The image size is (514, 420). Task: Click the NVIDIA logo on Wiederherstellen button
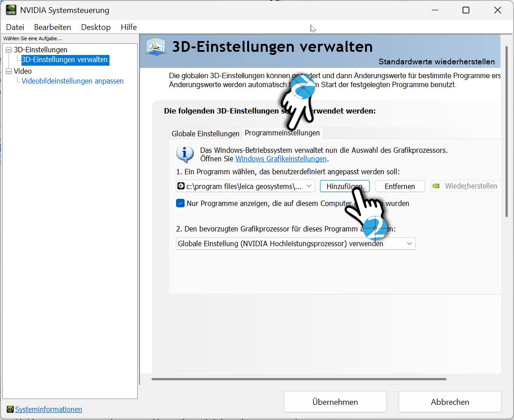point(436,186)
